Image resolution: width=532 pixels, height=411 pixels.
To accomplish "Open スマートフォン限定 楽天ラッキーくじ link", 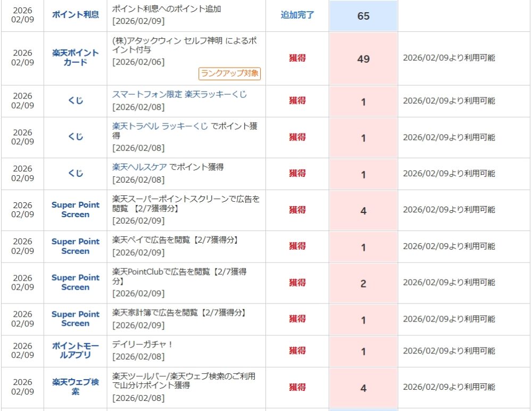I will coord(179,94).
